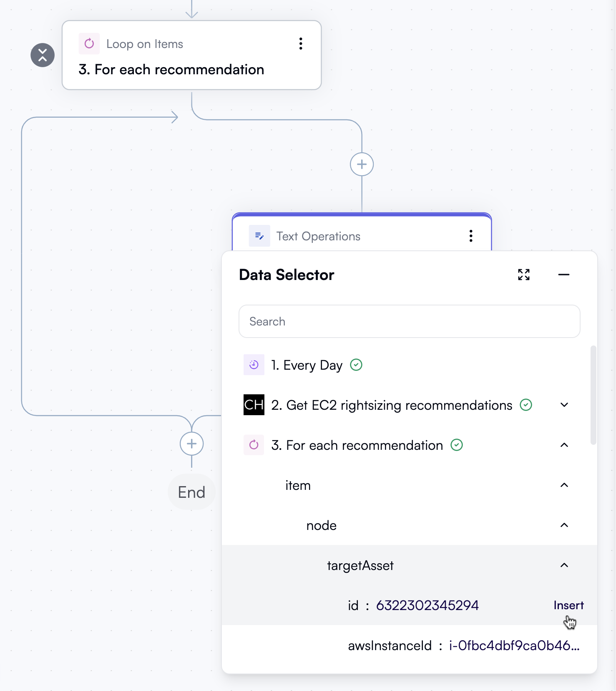Open the Data Selector fullscreen expand icon
This screenshot has width=616, height=691.
pyautogui.click(x=524, y=275)
